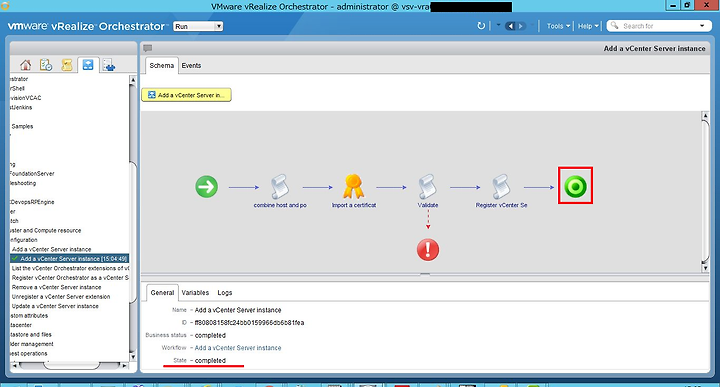Click the workflow ID value text
This screenshot has width=720, height=387.
pyautogui.click(x=249, y=323)
